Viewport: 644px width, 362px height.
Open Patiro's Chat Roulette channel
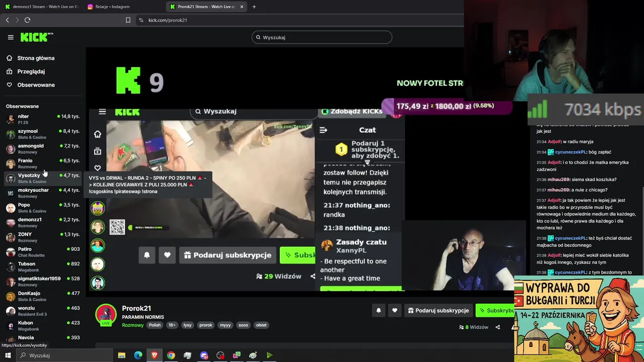(x=43, y=252)
